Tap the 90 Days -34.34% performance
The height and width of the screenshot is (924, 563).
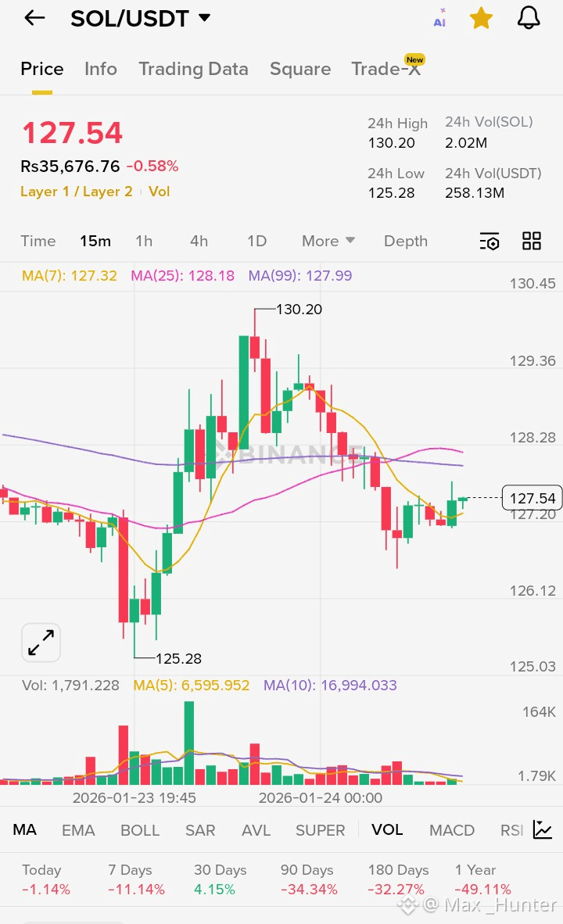point(309,879)
